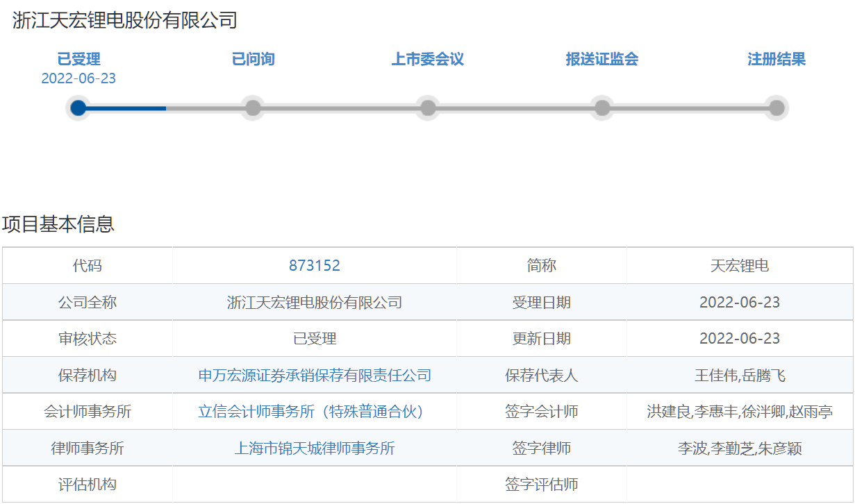
Task: Click the 已受理 progress step label
Action: [x=78, y=59]
